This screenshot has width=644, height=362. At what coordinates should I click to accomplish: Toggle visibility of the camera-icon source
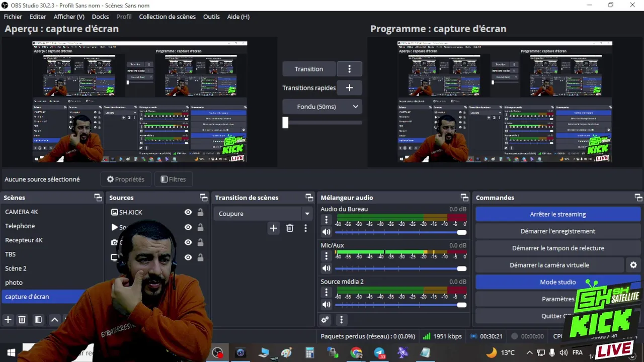188,242
